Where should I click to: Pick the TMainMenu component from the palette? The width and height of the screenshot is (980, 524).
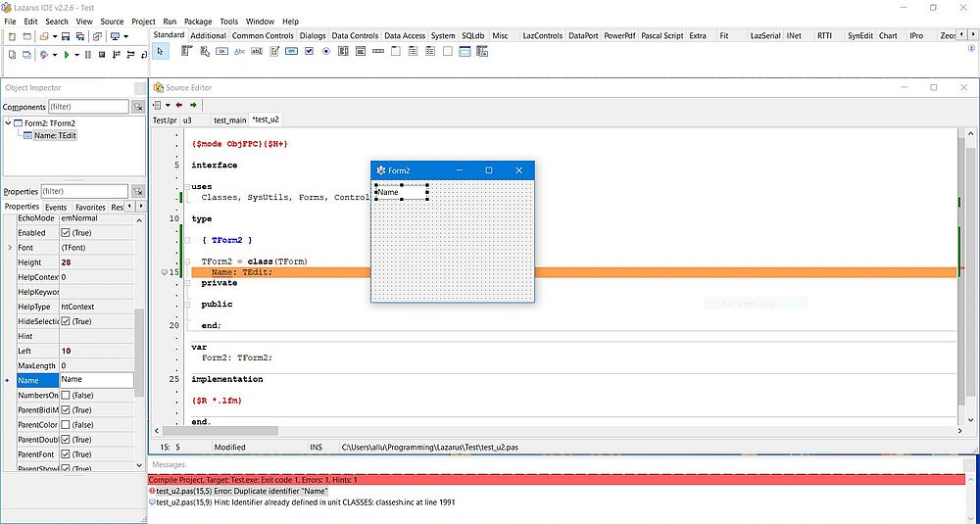186,51
